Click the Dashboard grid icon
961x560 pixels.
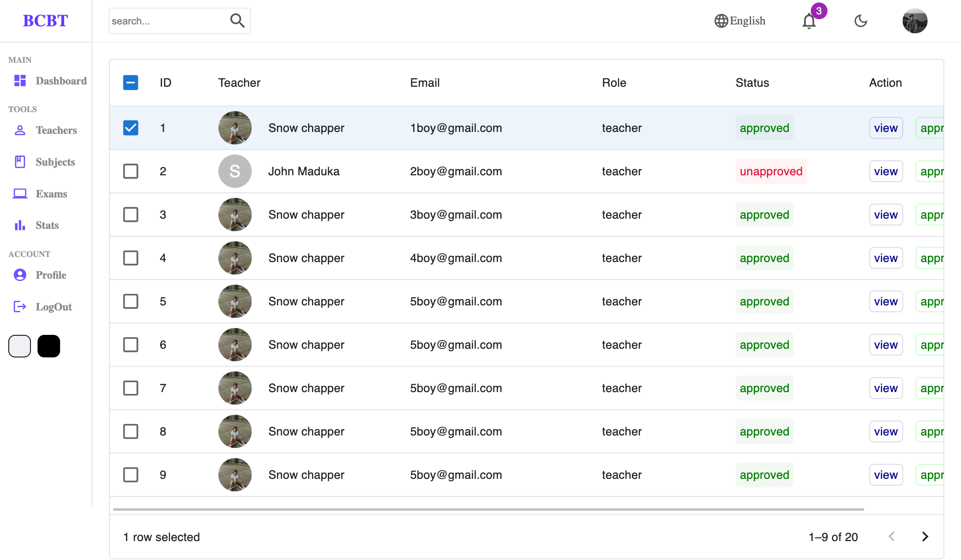[20, 81]
